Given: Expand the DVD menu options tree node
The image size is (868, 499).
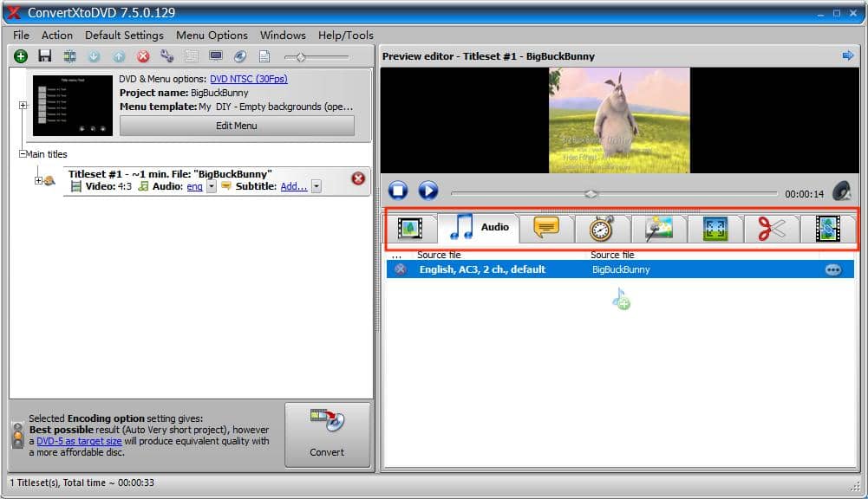Looking at the screenshot, I should point(23,106).
